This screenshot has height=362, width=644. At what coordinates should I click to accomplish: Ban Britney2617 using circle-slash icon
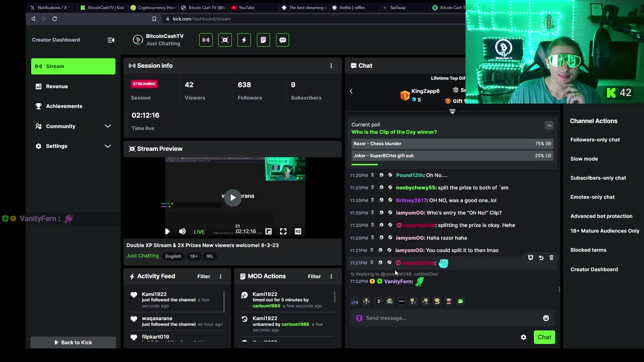pyautogui.click(x=389, y=200)
